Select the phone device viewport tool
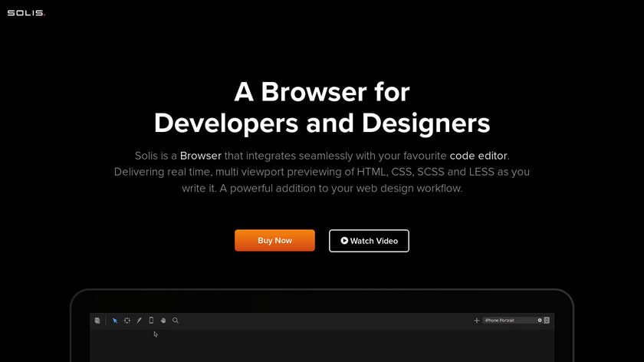644x362 pixels. coord(151,320)
